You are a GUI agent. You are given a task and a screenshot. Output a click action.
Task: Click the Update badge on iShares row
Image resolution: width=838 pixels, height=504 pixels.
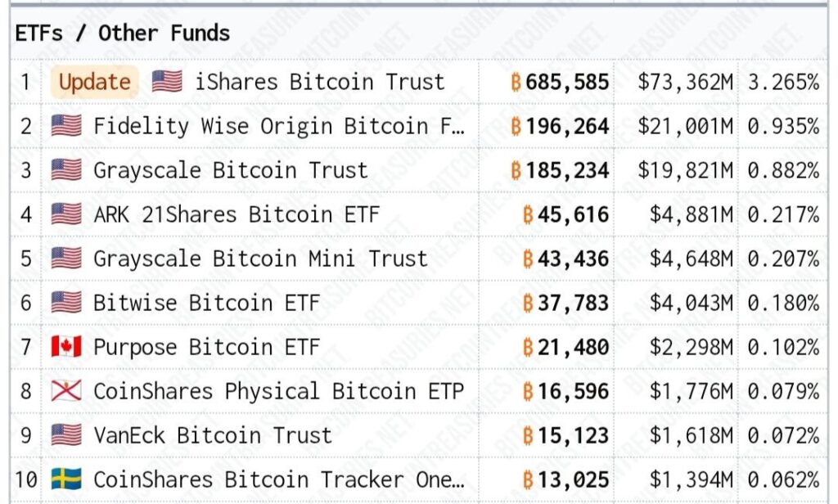pos(94,82)
